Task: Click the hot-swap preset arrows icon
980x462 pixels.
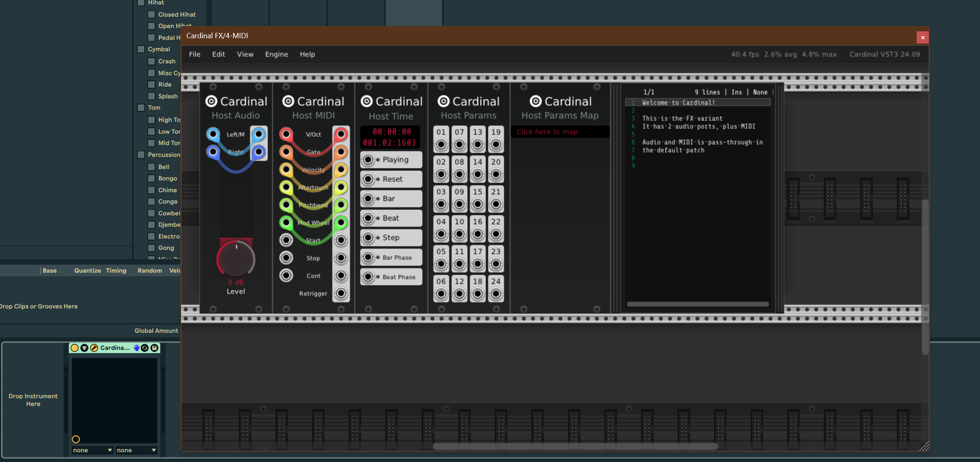Action: [x=145, y=348]
